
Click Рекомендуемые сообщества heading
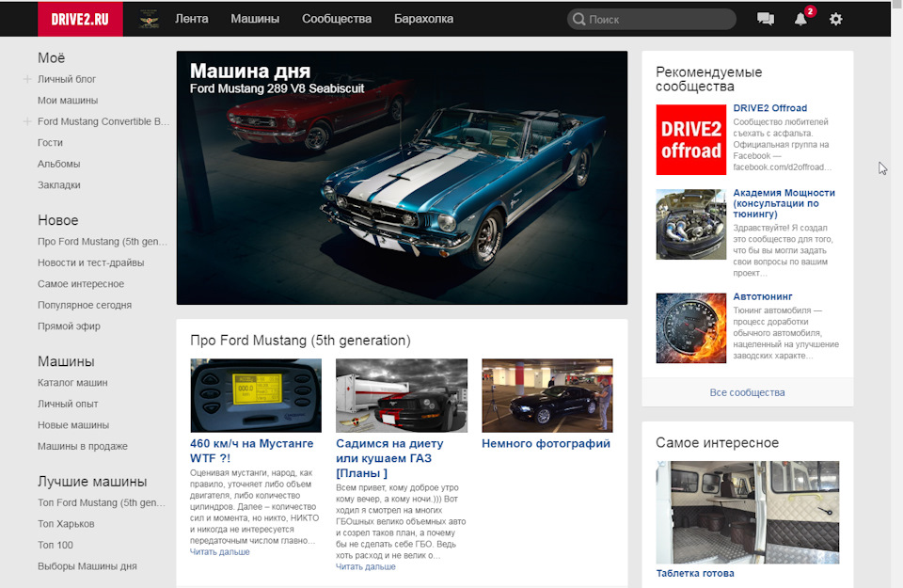click(709, 79)
